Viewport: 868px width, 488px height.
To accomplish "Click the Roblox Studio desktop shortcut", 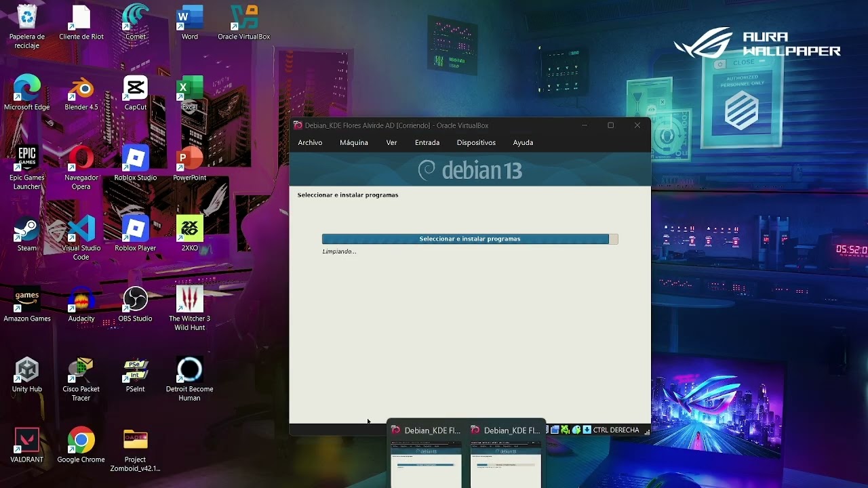I will 136,163.
